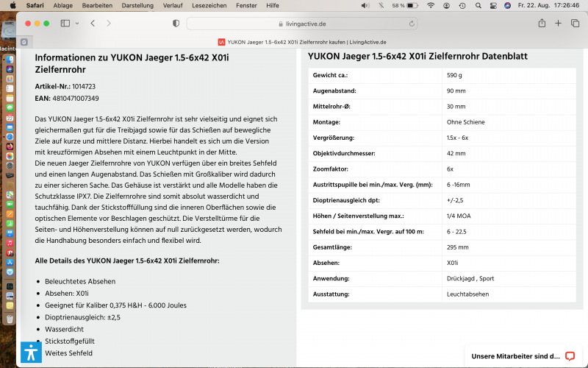Open the Darstellung menu

tap(137, 5)
